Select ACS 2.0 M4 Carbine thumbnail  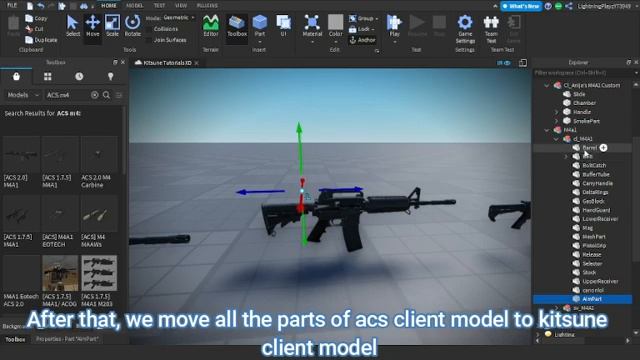pyautogui.click(x=99, y=154)
